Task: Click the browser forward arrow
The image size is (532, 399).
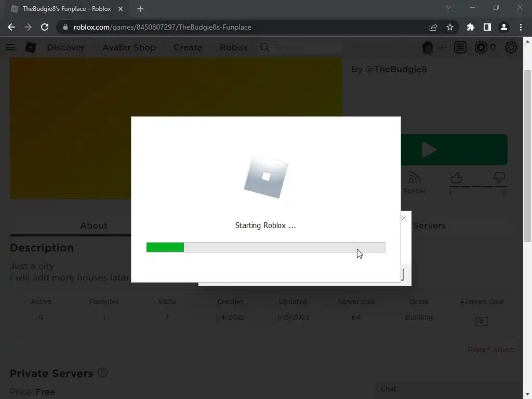Action: coord(28,27)
